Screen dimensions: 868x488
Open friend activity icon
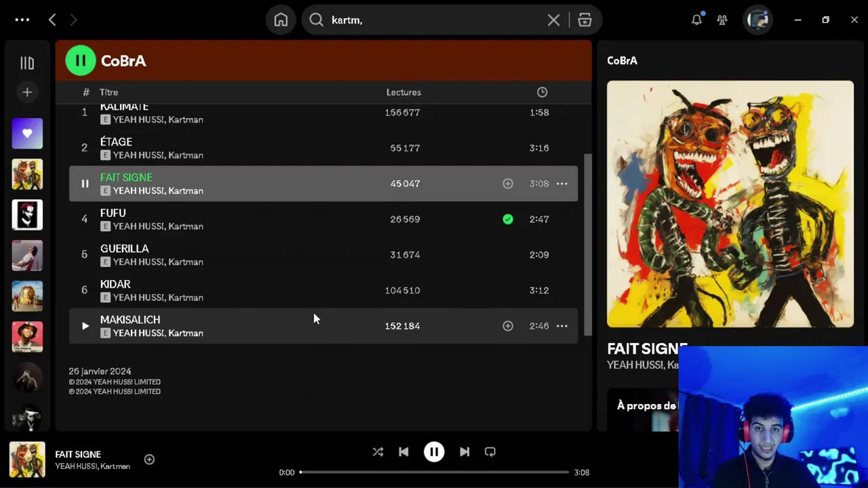(722, 20)
